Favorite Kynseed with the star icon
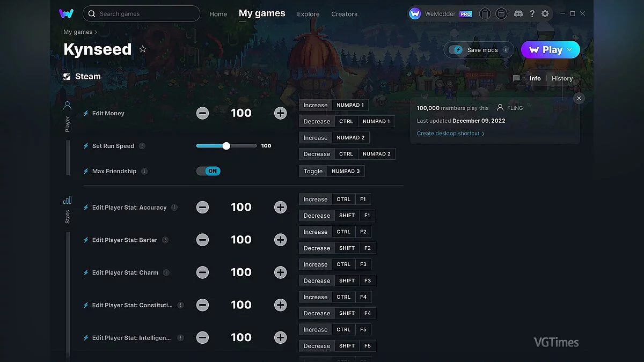 click(143, 49)
